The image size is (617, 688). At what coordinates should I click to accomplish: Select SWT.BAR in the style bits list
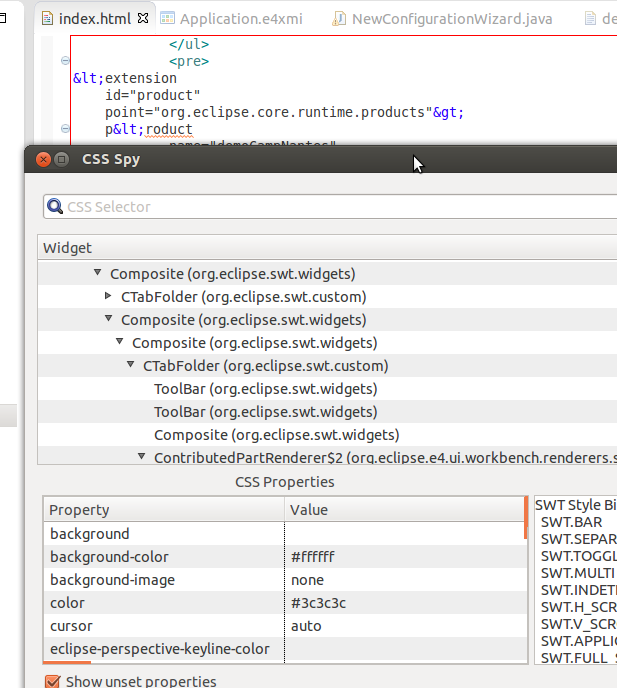pos(571,522)
